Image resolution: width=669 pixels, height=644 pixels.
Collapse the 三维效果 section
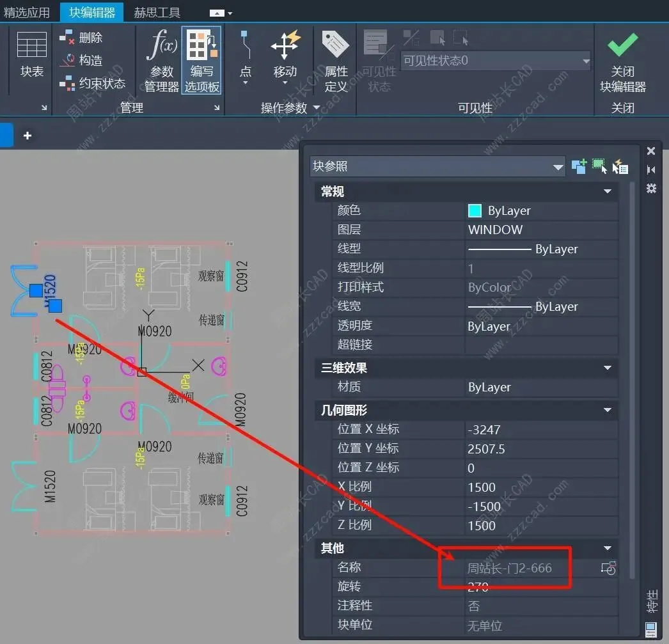coord(608,368)
